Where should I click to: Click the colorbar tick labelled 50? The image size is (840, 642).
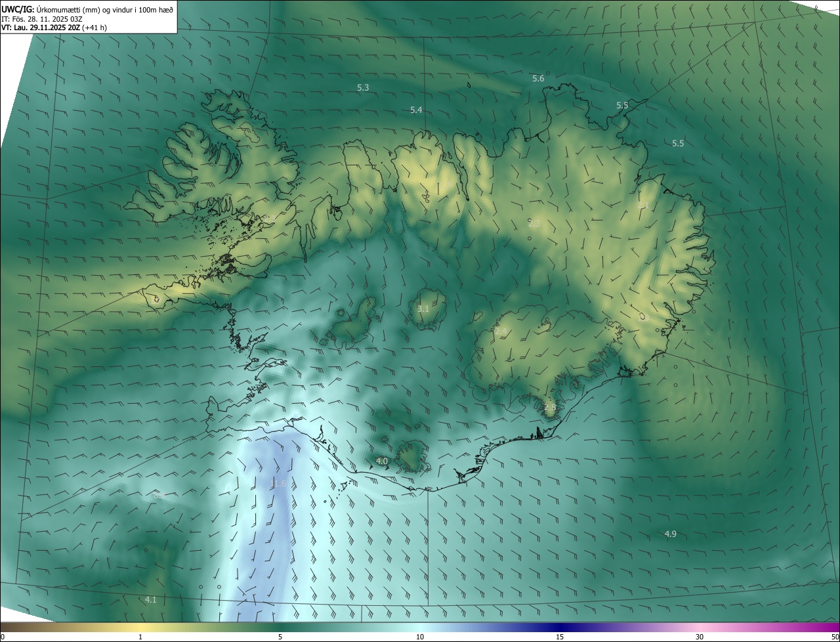tap(835, 637)
